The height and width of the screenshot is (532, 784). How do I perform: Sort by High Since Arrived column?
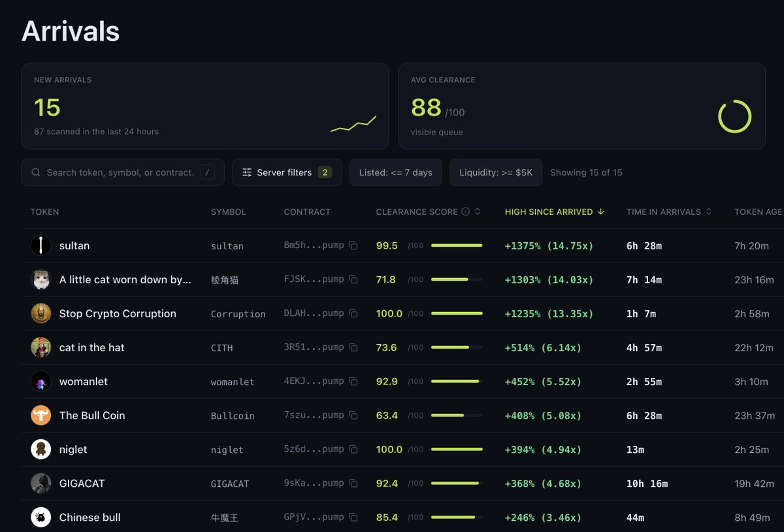pyautogui.click(x=554, y=211)
